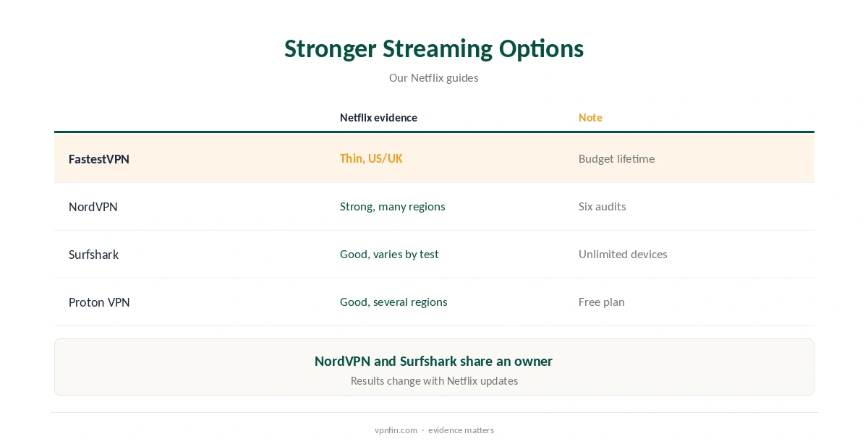Click the 'Good, varies by test' cell
Image resolution: width=868 pixels, height=444 pixels.
[x=389, y=255]
